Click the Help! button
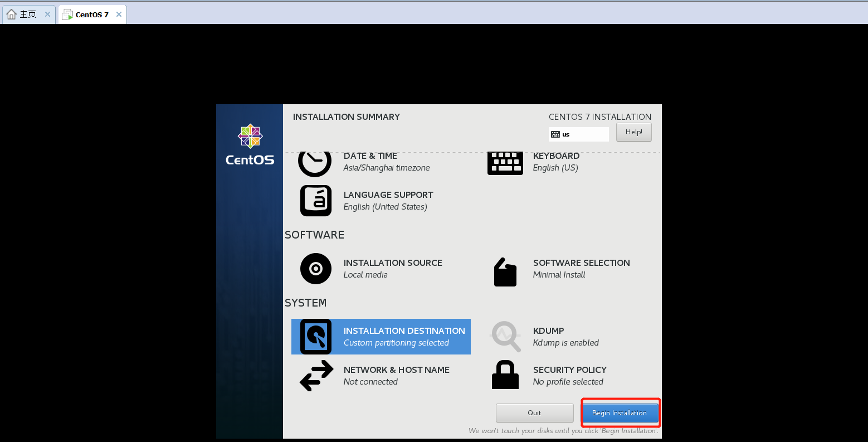Image resolution: width=868 pixels, height=442 pixels. (633, 132)
